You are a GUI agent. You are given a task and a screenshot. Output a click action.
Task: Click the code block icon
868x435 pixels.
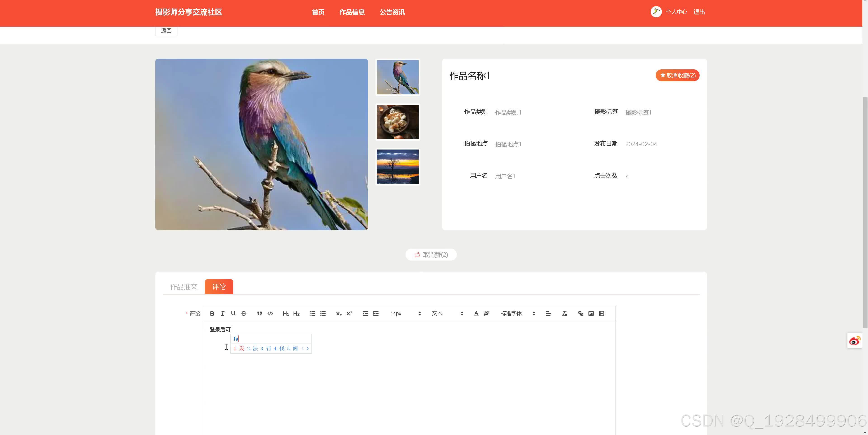point(270,313)
